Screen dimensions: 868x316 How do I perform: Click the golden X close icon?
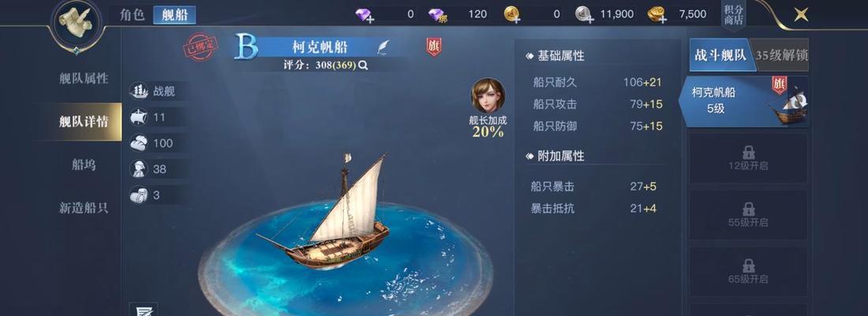click(x=801, y=15)
